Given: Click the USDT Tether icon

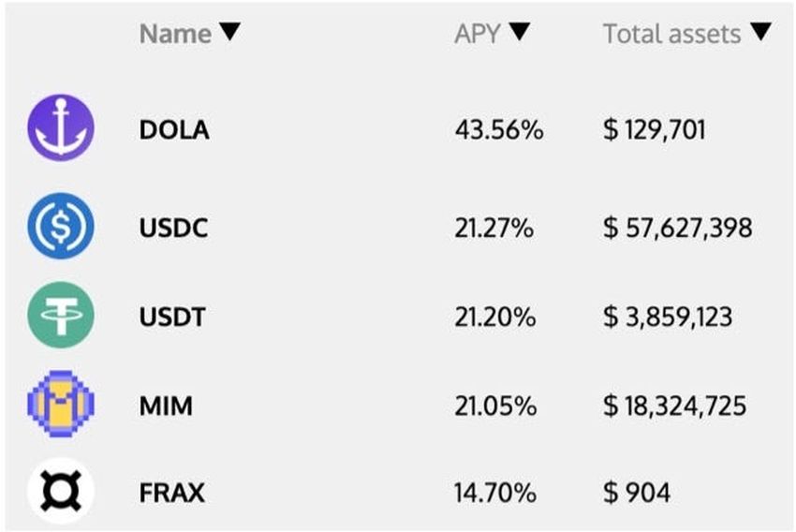Looking at the screenshot, I should pyautogui.click(x=61, y=316).
